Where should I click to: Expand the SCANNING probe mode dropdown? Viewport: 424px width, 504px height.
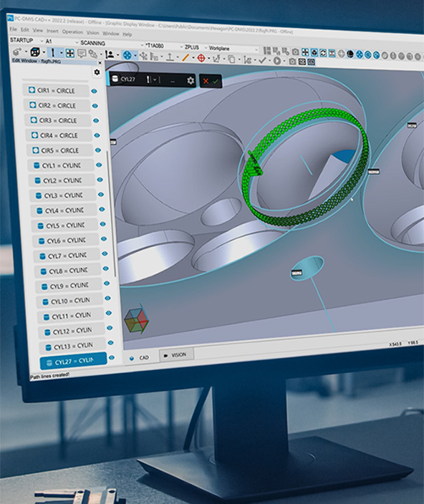pos(141,45)
